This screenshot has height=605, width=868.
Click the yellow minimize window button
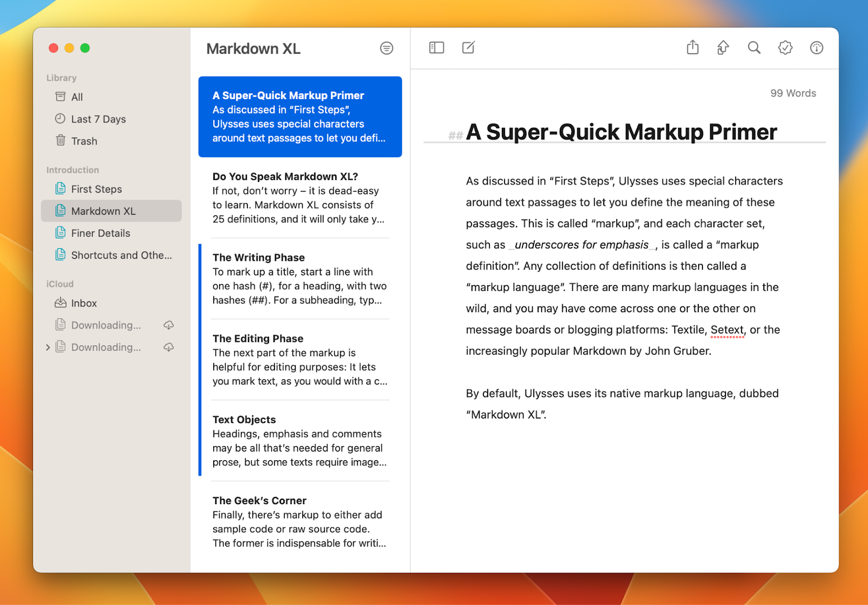pyautogui.click(x=69, y=48)
